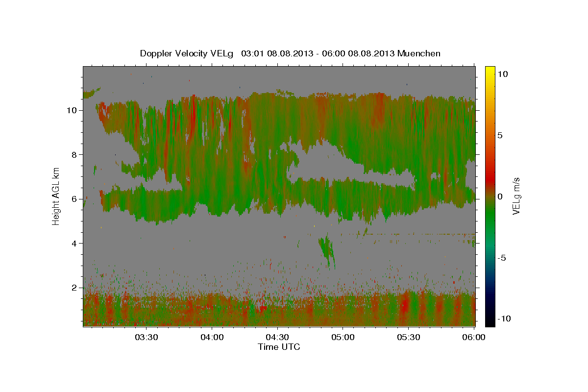Screen dimensions: 588x392
Task: Click the yellow top of the colorbar
Action: (490, 70)
